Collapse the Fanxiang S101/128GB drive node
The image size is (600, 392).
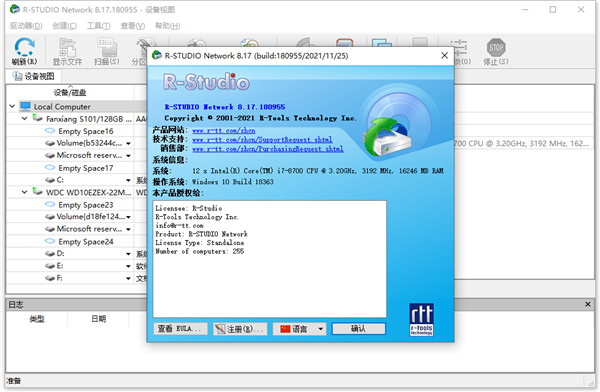[x=24, y=119]
